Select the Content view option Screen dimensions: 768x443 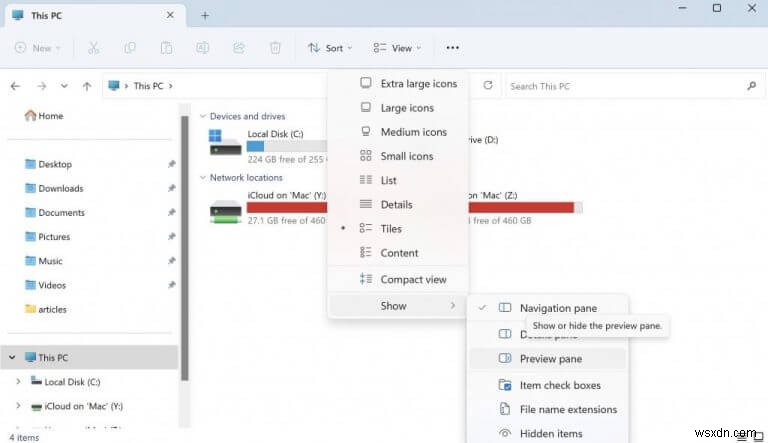click(398, 253)
